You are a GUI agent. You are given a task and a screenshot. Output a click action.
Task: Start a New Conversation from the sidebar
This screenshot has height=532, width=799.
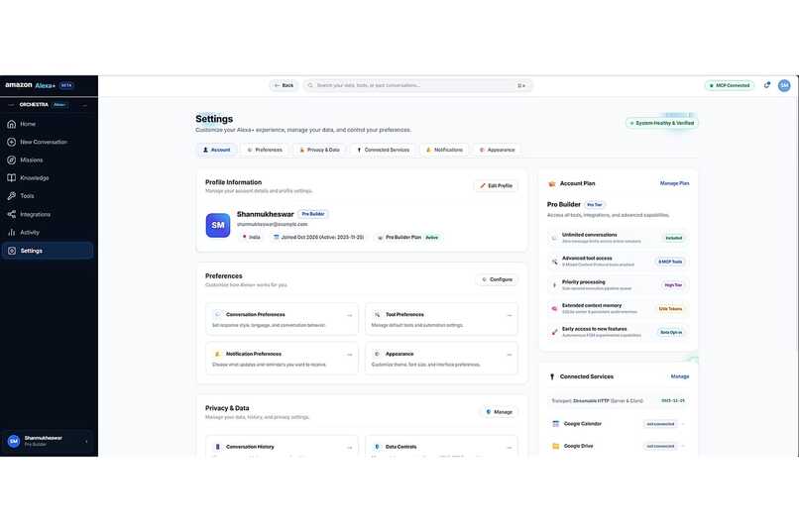[x=47, y=142]
